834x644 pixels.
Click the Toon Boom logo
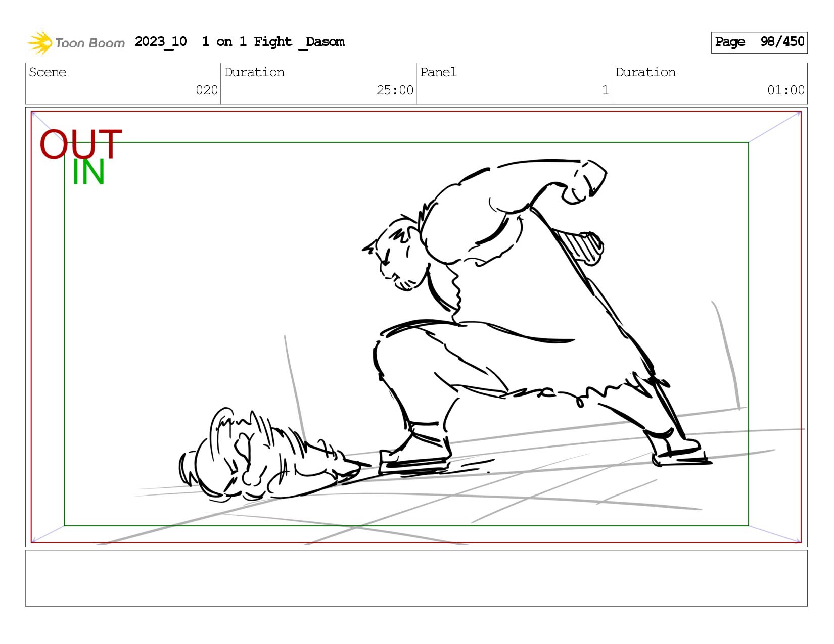click(x=76, y=42)
